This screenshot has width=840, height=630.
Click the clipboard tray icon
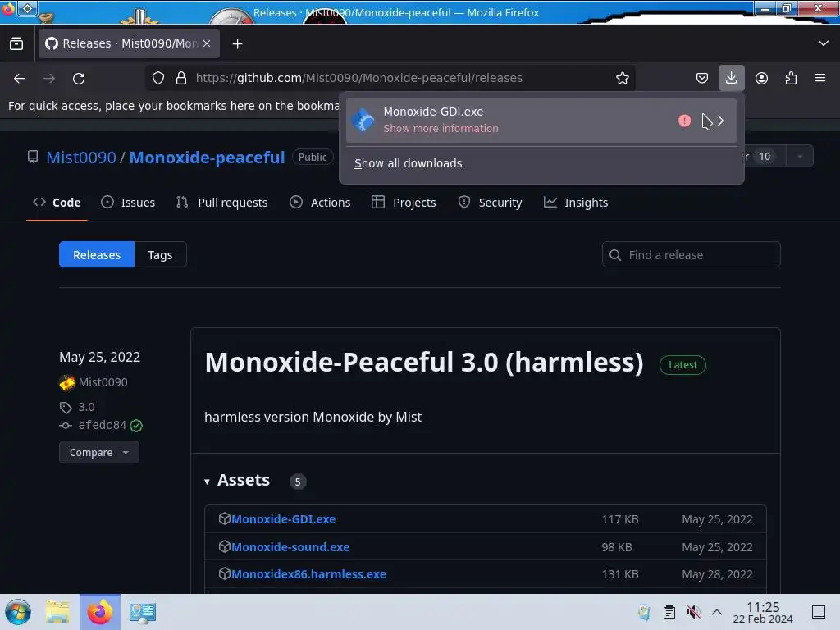669,612
